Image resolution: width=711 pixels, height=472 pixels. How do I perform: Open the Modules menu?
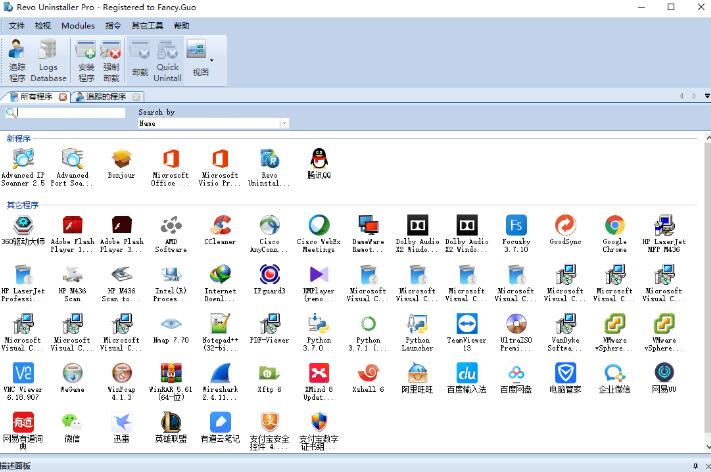(78, 26)
